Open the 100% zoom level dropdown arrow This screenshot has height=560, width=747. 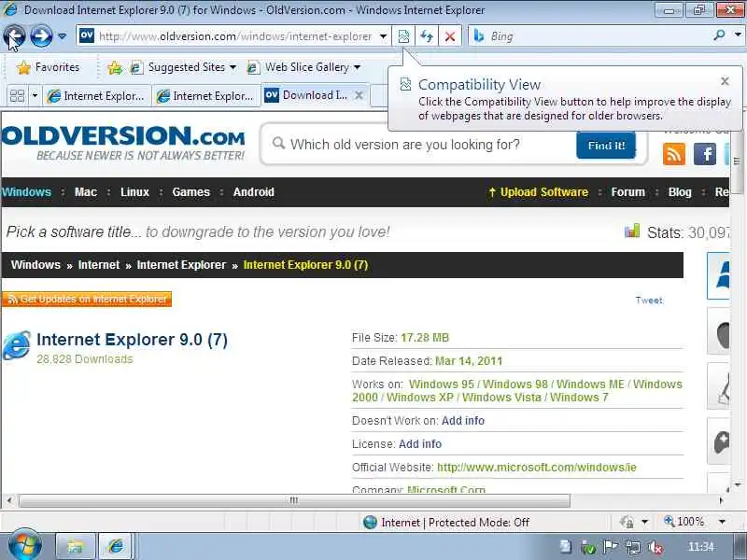coord(722,522)
